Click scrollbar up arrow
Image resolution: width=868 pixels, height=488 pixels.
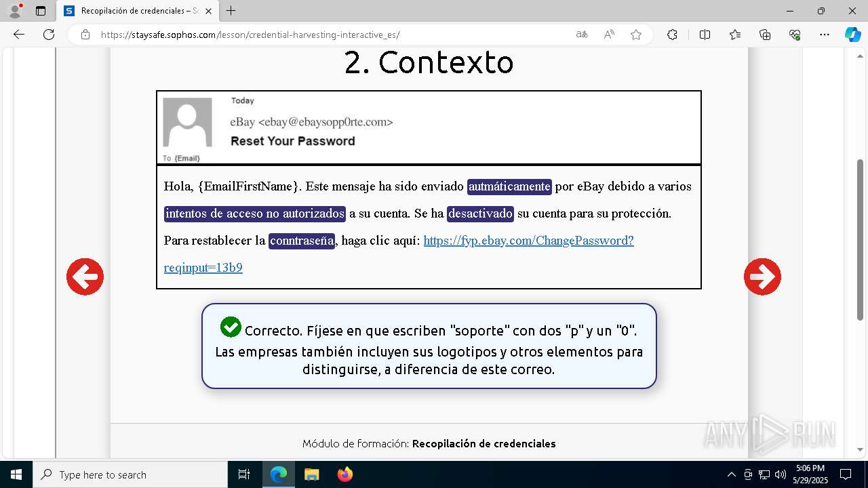tap(861, 56)
